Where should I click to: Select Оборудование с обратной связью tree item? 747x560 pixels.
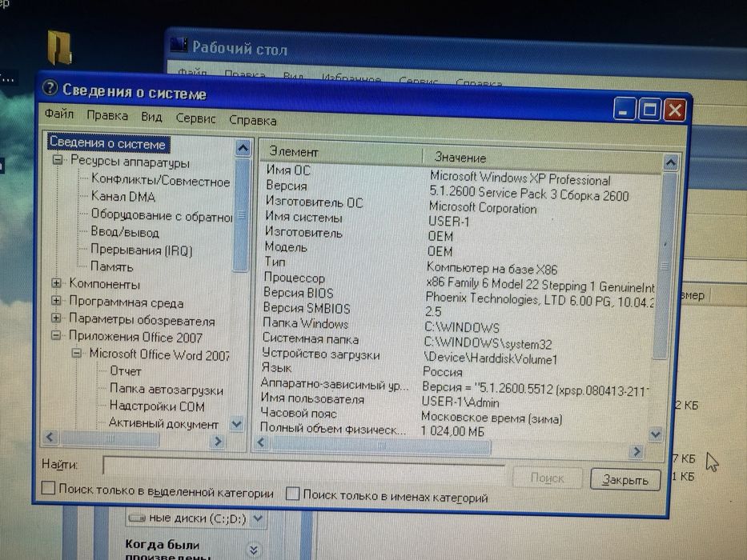162,215
